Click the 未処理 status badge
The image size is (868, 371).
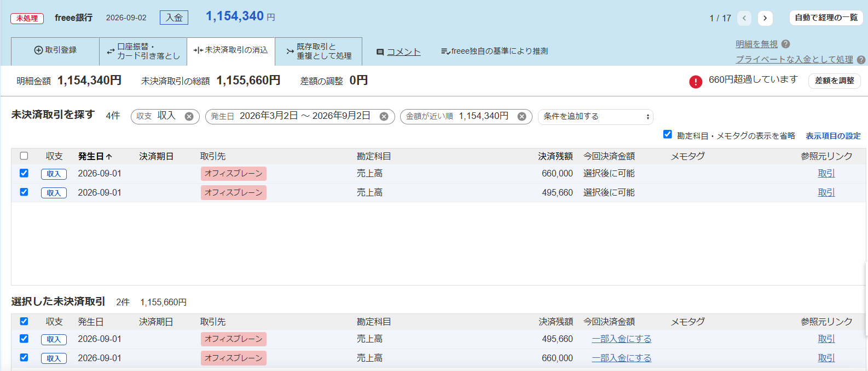point(27,18)
